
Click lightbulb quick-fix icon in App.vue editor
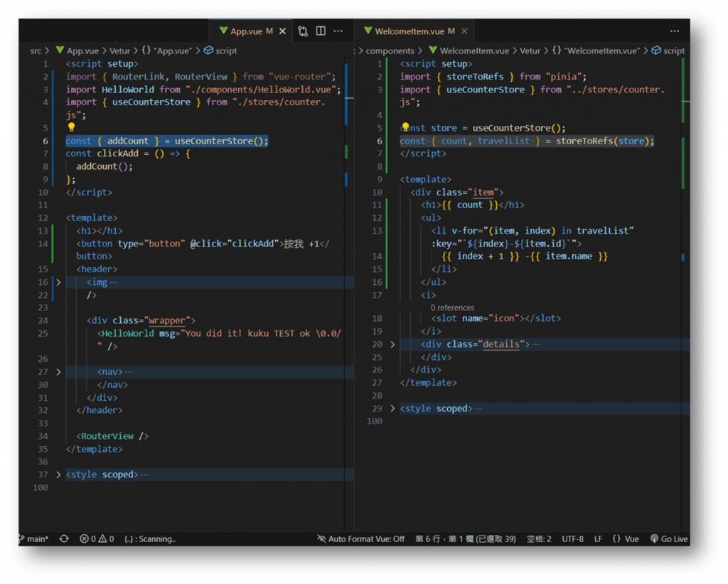pos(71,126)
